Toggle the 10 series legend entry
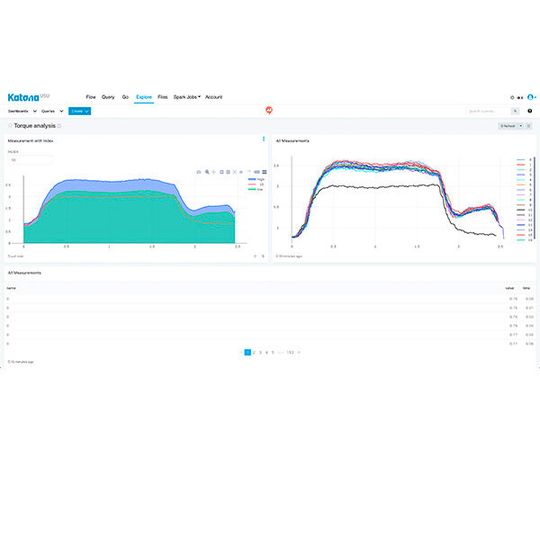The width and height of the screenshot is (540, 540). [x=256, y=185]
